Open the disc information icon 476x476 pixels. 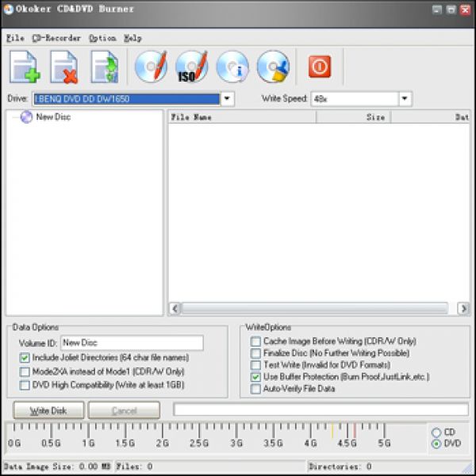(x=232, y=66)
